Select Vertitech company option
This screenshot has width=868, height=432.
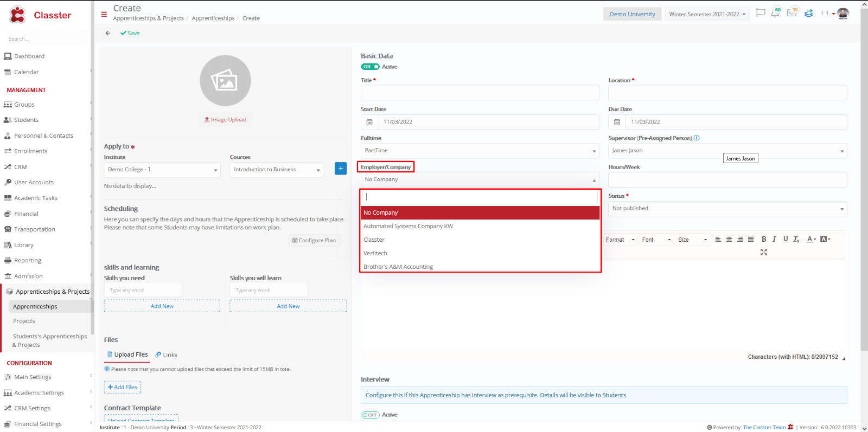(x=480, y=253)
